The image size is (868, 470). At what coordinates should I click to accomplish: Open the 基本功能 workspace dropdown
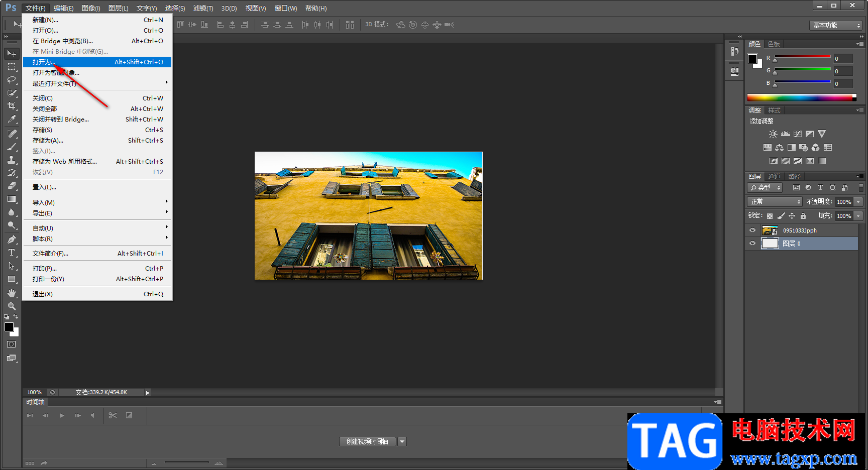tap(836, 25)
